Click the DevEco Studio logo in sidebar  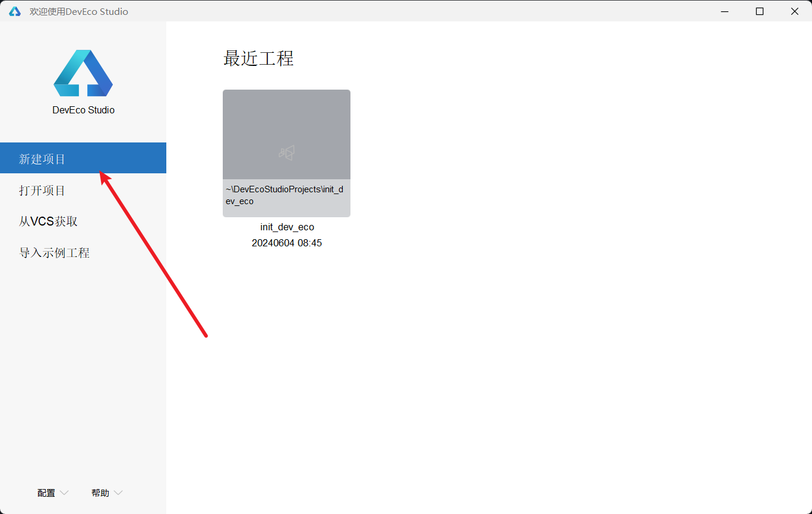click(83, 73)
